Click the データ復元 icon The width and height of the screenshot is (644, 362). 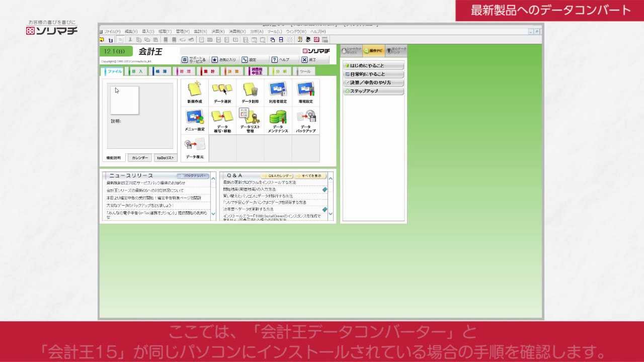pos(195,148)
